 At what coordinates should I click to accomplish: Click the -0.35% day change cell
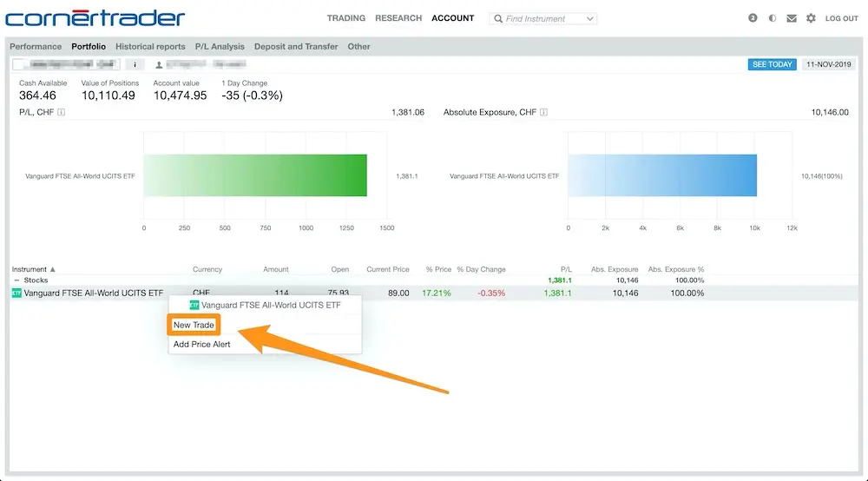491,293
